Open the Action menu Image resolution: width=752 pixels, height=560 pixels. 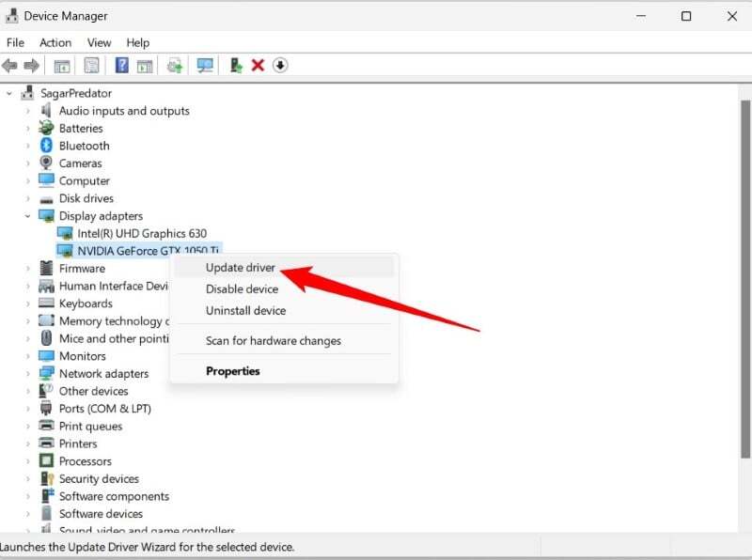55,42
